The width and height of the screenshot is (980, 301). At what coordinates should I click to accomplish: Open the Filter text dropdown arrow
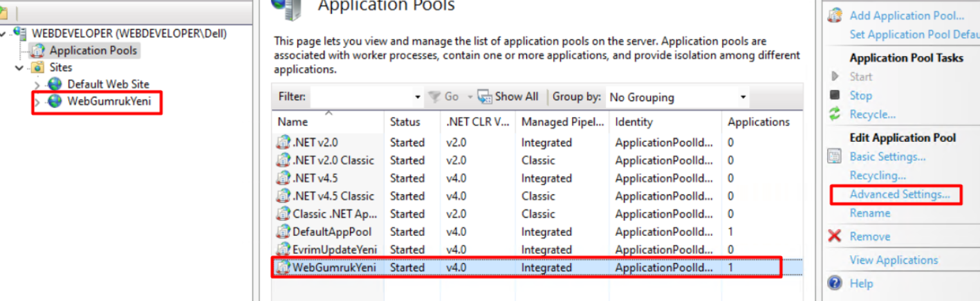click(x=418, y=97)
